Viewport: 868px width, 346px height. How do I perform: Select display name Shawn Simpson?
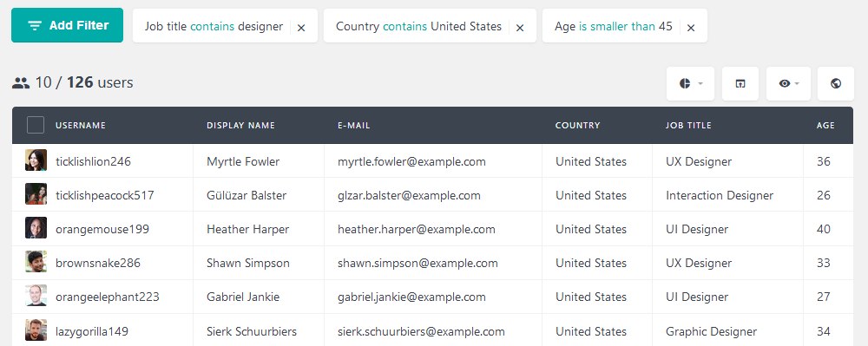[248, 263]
